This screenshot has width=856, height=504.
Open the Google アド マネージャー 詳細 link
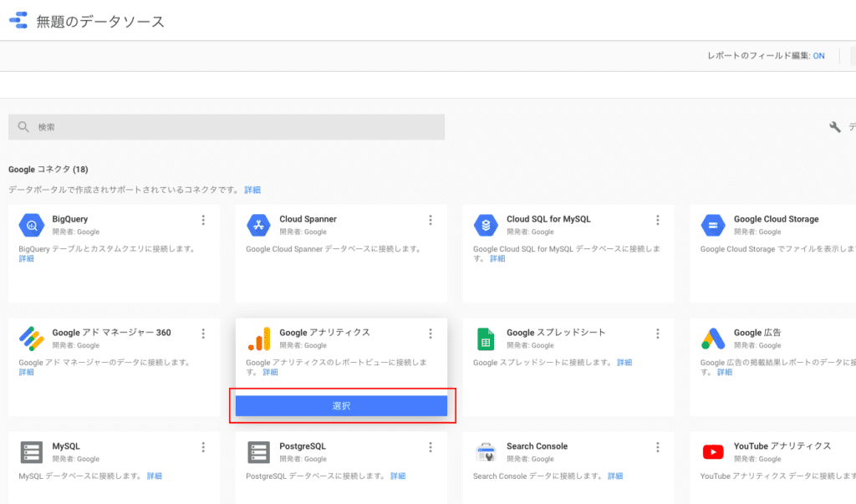click(x=26, y=373)
